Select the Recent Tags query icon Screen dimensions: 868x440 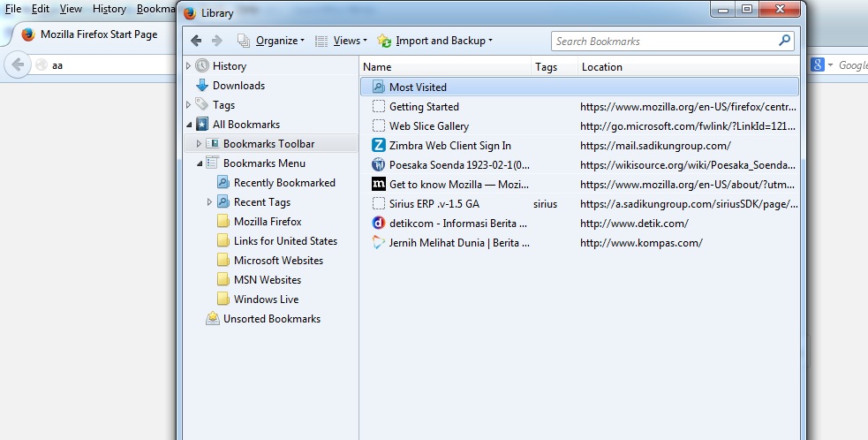click(223, 201)
